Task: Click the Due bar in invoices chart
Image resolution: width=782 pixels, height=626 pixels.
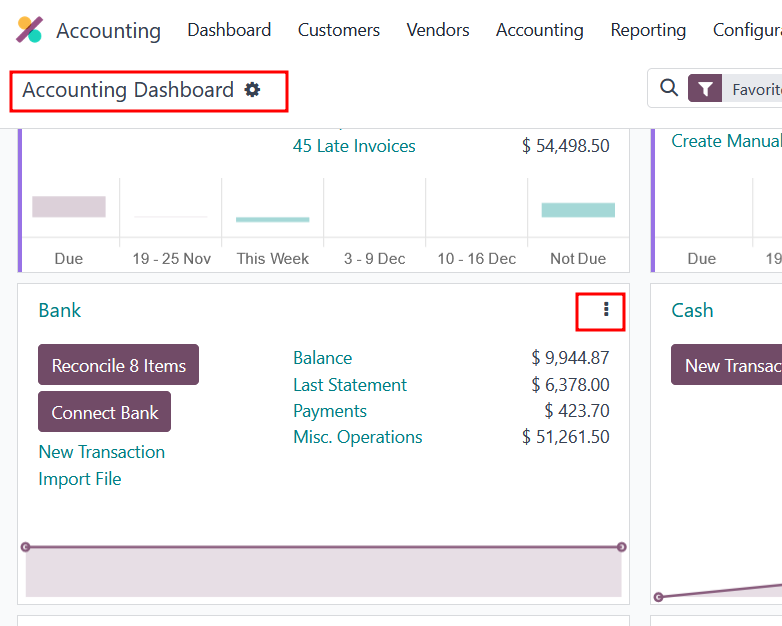Action: pos(69,207)
